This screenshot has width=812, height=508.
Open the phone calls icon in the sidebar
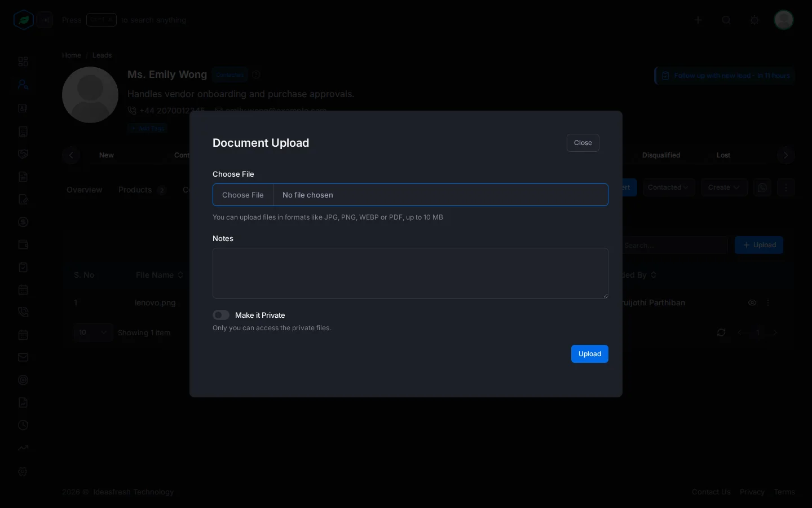click(23, 312)
